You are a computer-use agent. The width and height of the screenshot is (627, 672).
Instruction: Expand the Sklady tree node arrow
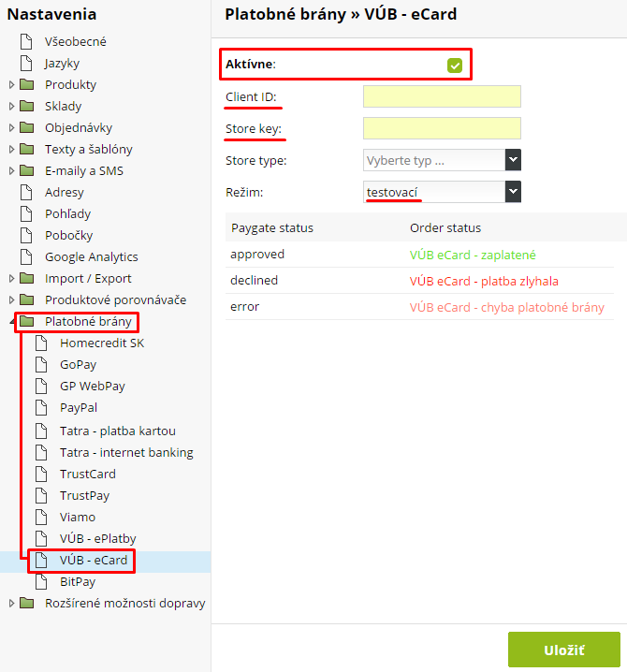[11, 106]
